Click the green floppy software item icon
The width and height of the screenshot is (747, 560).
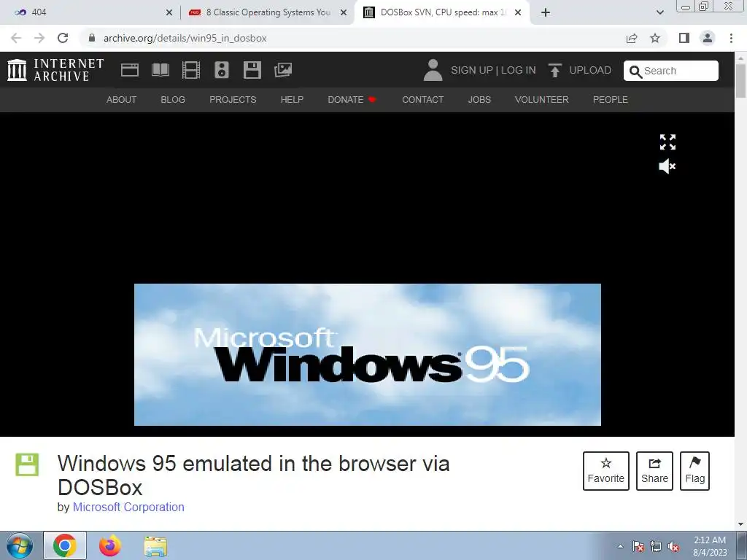coord(27,464)
